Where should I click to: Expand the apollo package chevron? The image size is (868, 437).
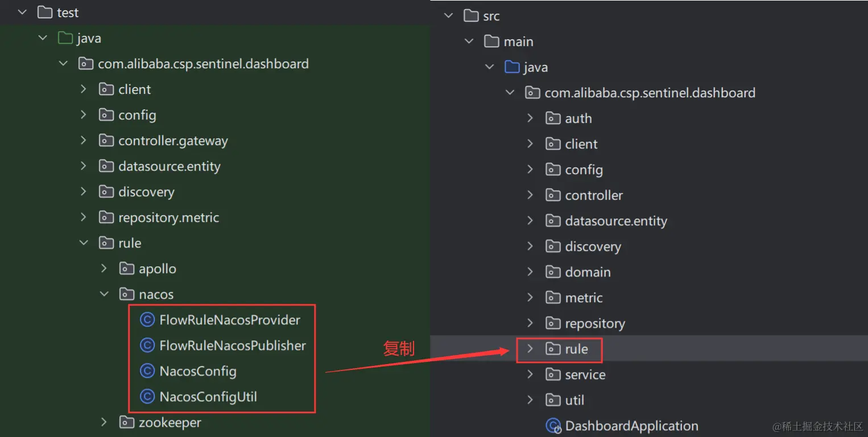[x=104, y=269]
